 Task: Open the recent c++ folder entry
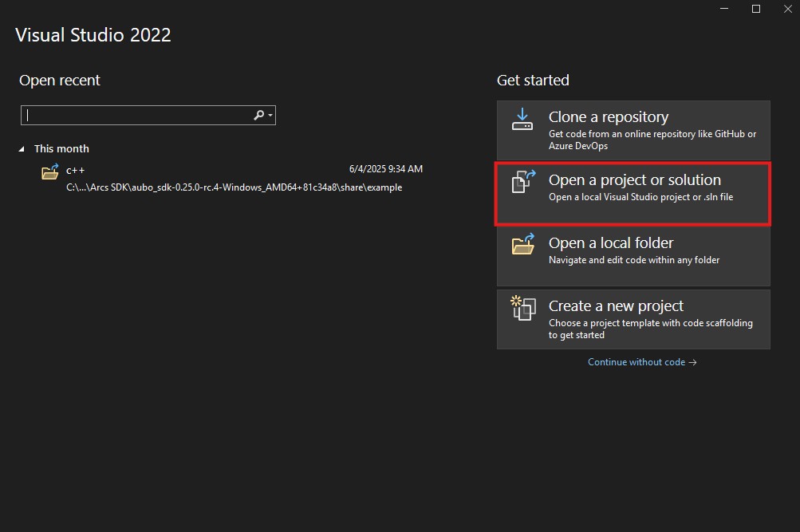[x=222, y=178]
